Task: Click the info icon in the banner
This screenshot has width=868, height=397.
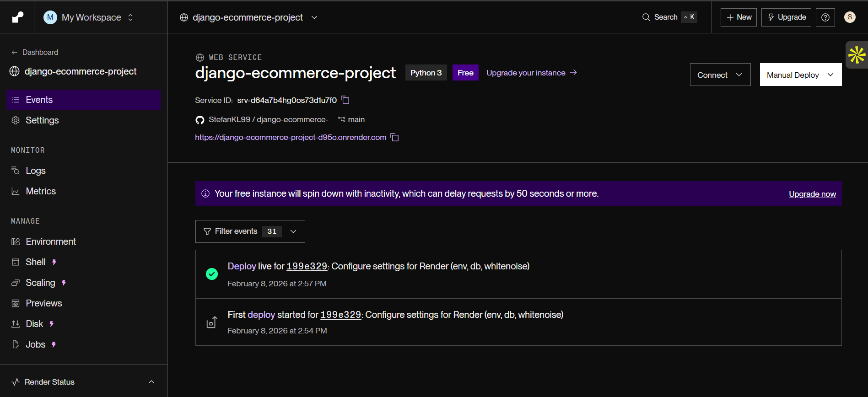Action: click(205, 193)
